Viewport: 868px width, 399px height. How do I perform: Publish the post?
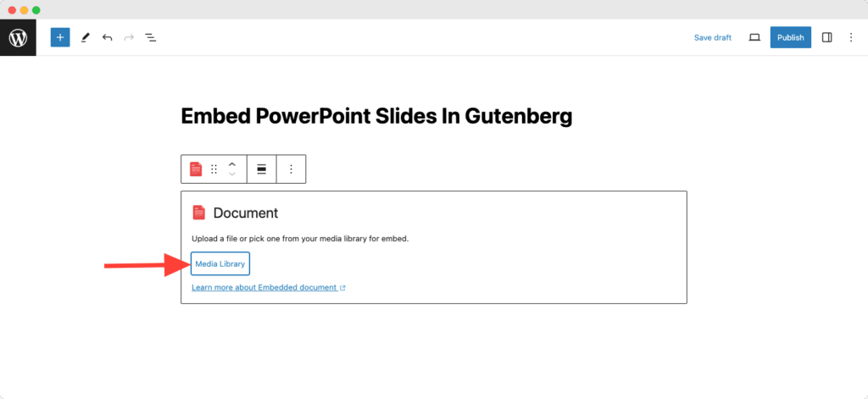point(791,37)
